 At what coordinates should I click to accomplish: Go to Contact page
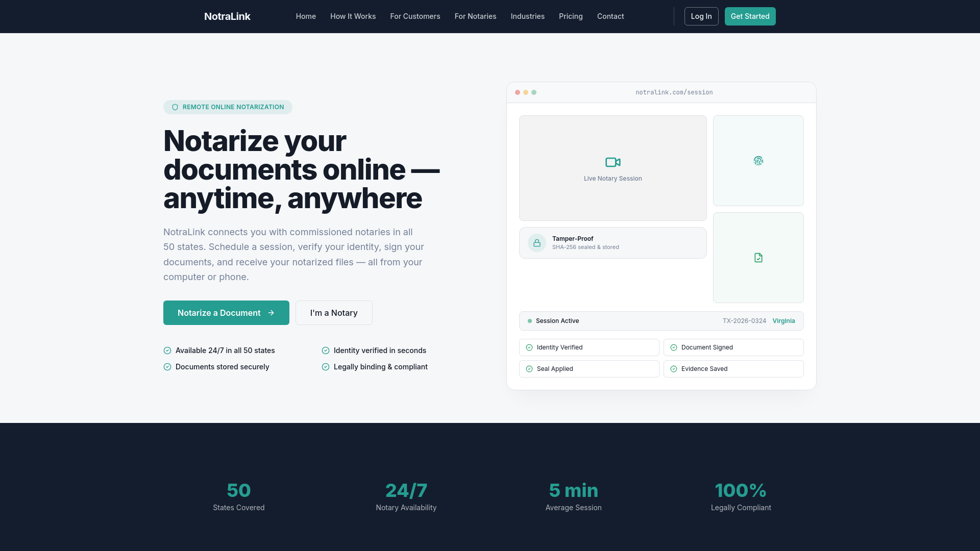coord(610,16)
